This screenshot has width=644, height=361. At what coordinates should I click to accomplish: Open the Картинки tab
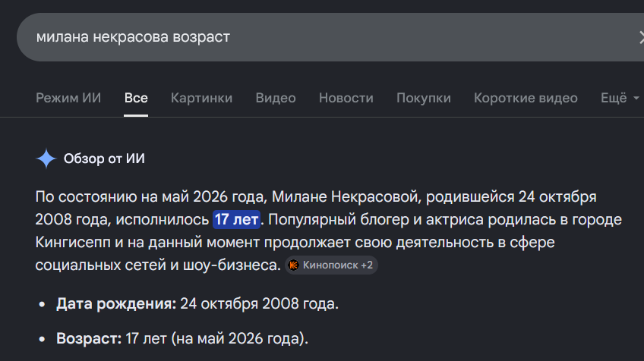coord(202,98)
